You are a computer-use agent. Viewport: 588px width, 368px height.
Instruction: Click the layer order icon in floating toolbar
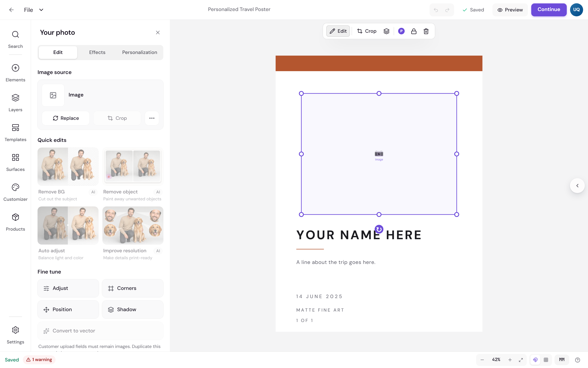click(386, 31)
